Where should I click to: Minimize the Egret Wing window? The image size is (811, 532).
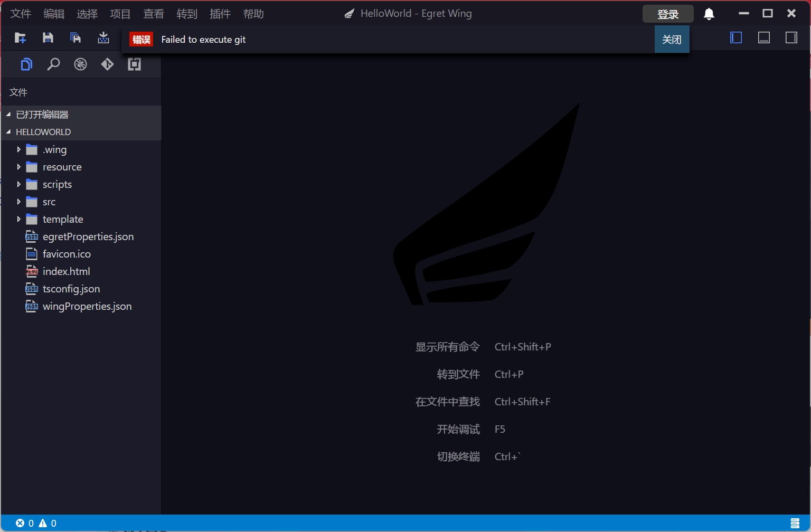pyautogui.click(x=744, y=13)
